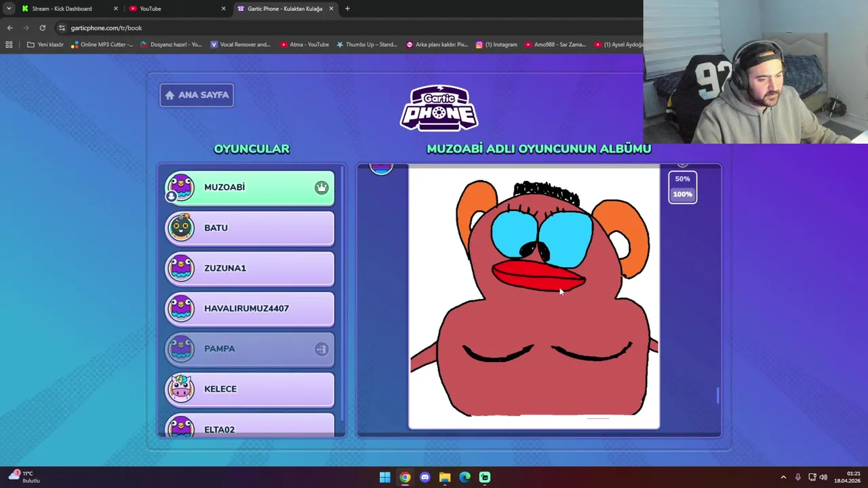Screen dimensions: 868x488
Task: Close the Stream - Kick Dashboard tab
Action: point(115,9)
